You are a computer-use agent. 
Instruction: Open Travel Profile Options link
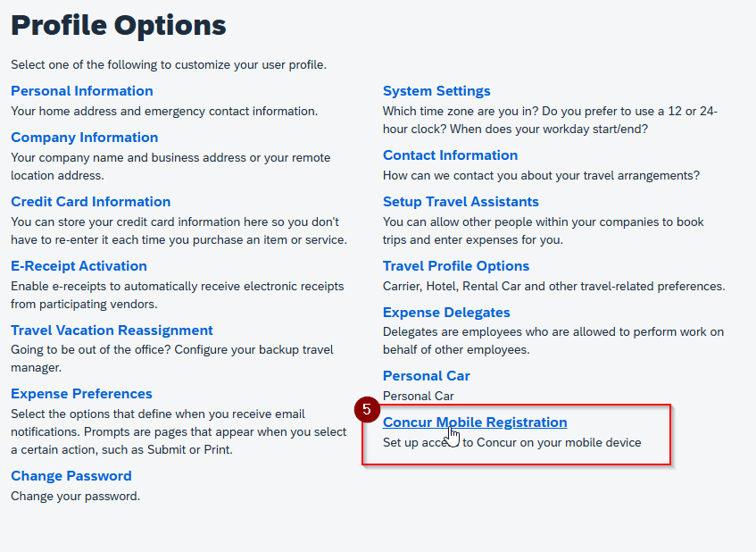coord(456,266)
